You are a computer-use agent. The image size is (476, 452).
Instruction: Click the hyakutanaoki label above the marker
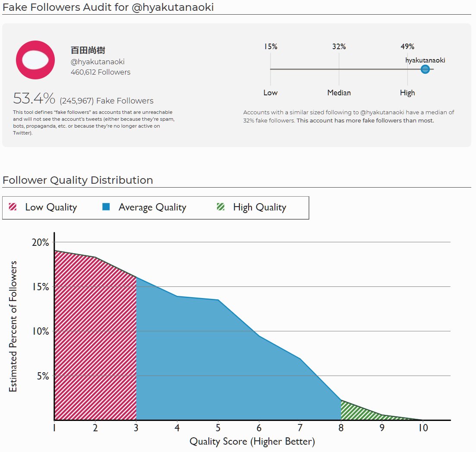coord(425,60)
